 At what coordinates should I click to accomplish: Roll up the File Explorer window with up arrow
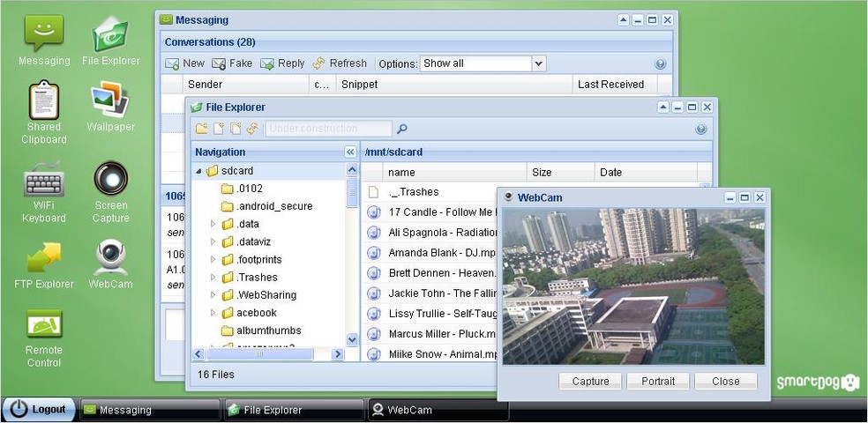[663, 108]
